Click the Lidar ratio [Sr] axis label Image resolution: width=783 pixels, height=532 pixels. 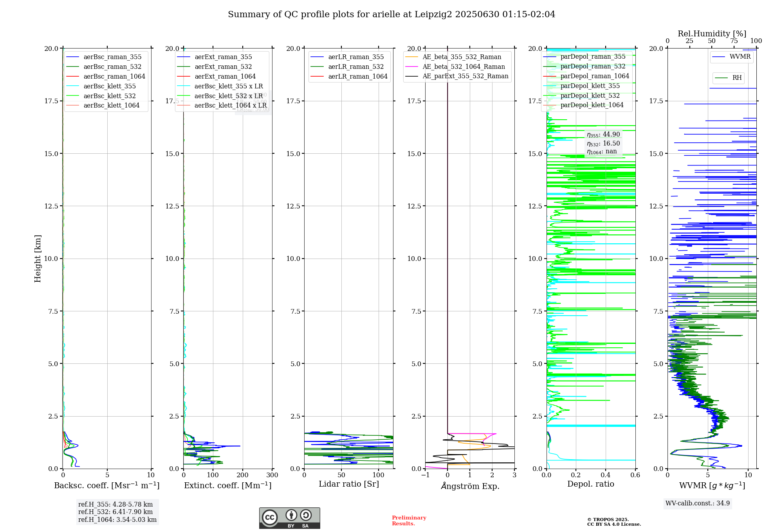coord(349,484)
